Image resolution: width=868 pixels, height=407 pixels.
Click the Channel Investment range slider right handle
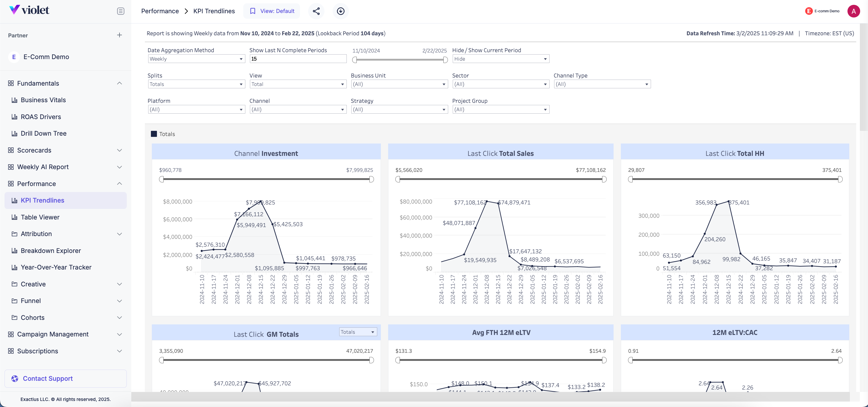371,179
